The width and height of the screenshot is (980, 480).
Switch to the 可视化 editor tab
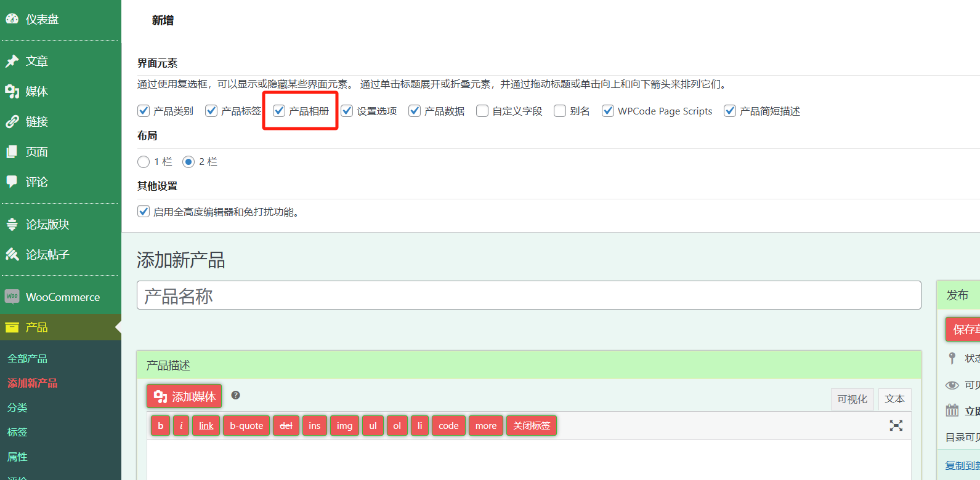[x=852, y=399]
